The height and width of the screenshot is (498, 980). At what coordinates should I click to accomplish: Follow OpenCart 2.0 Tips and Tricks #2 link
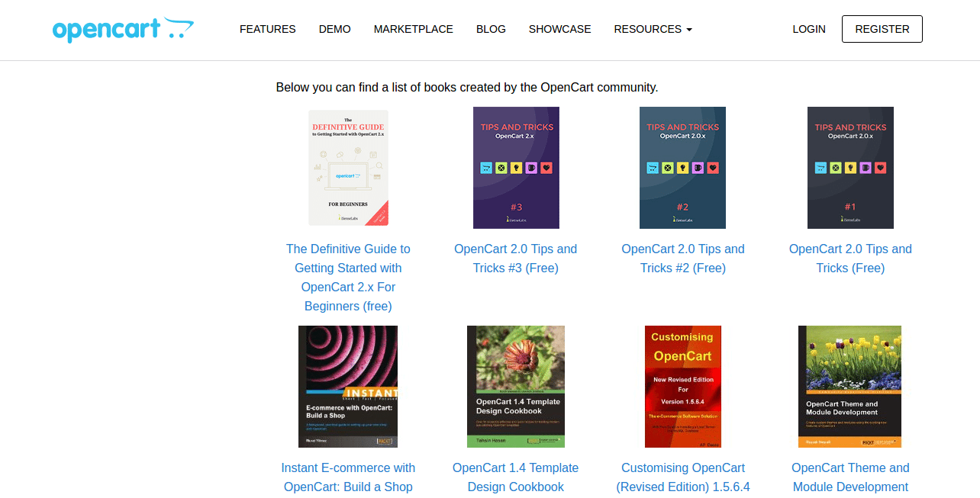click(x=683, y=259)
